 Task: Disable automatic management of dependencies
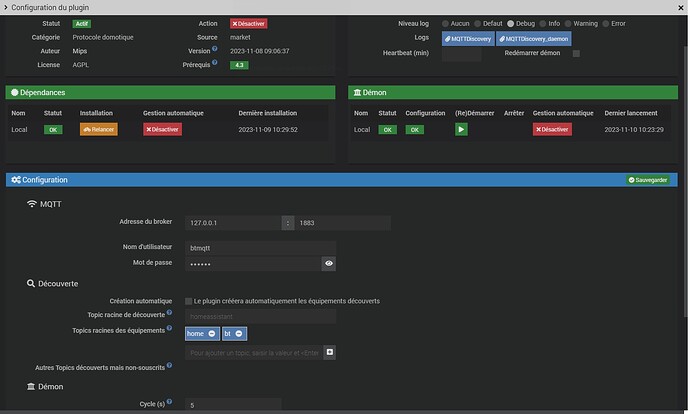point(162,129)
